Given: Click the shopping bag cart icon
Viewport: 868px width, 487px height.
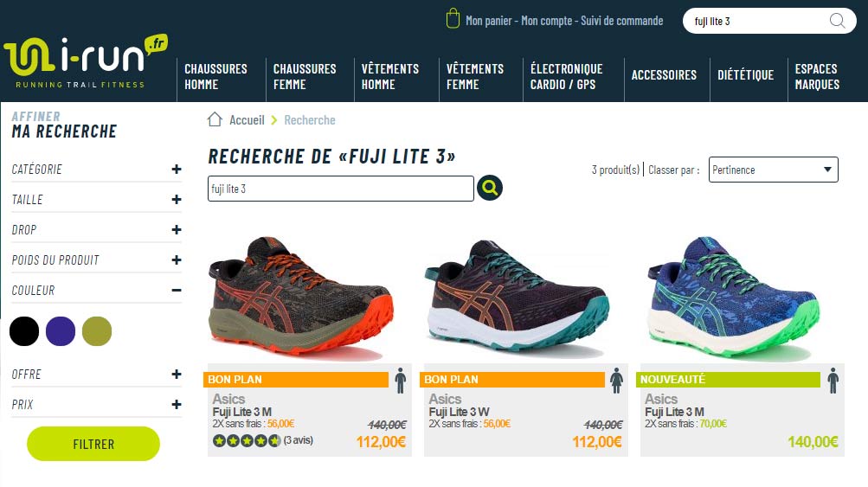Looking at the screenshot, I should pos(453,19).
